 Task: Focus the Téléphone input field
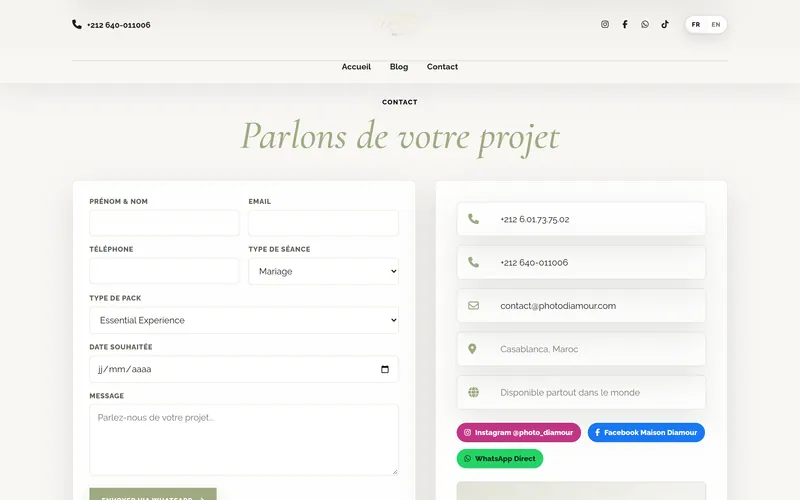click(164, 271)
